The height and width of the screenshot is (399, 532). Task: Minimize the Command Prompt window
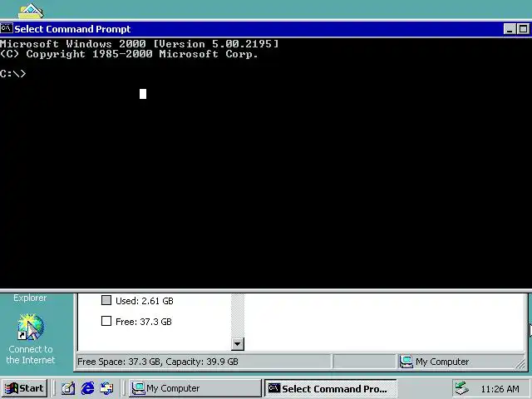click(510, 29)
